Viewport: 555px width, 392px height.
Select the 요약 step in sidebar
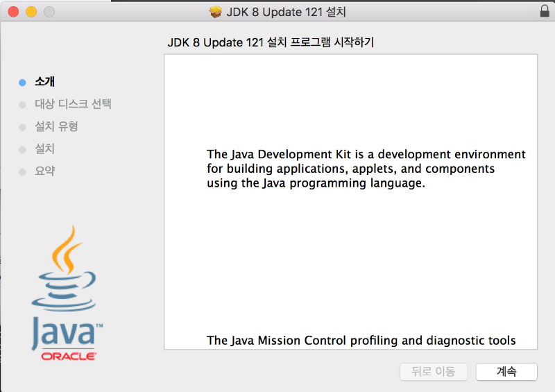[x=44, y=171]
